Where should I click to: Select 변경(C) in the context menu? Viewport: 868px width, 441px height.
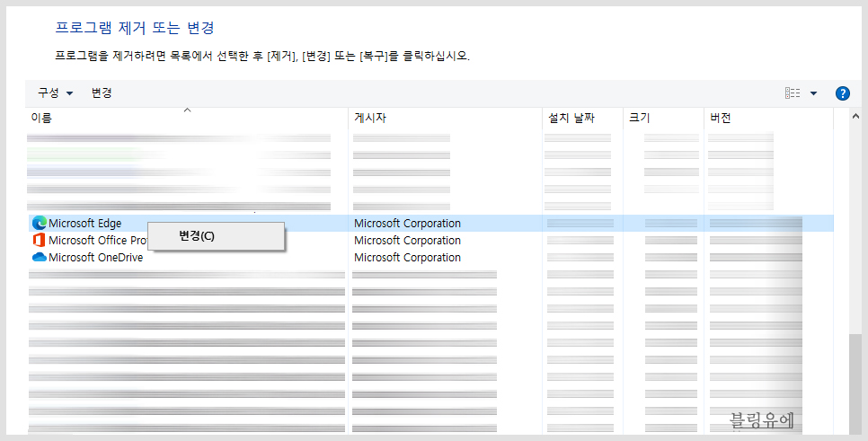[x=216, y=236]
